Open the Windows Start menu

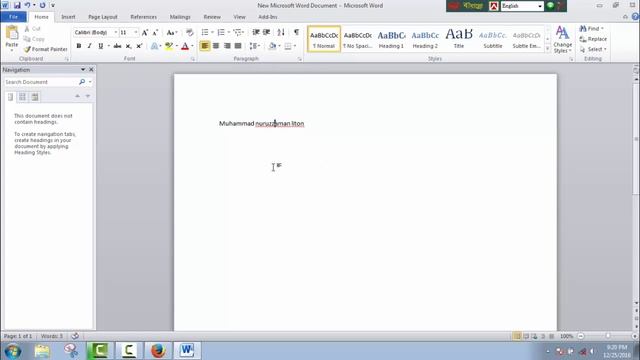tap(13, 351)
